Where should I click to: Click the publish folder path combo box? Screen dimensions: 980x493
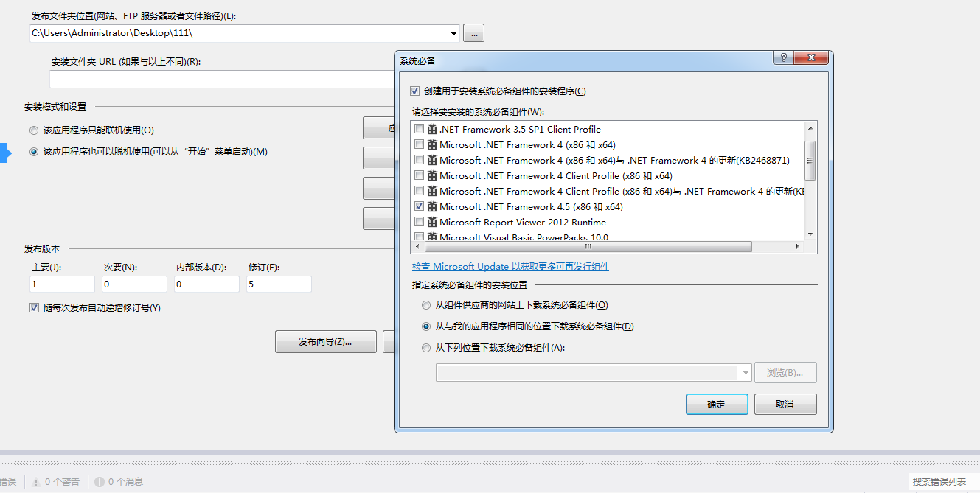tap(244, 33)
